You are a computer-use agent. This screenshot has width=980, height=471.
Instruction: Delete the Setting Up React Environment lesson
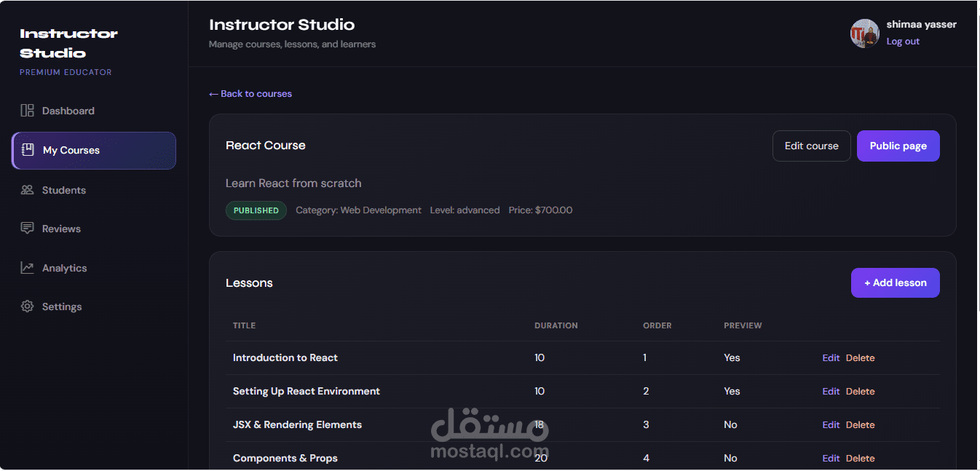point(860,391)
